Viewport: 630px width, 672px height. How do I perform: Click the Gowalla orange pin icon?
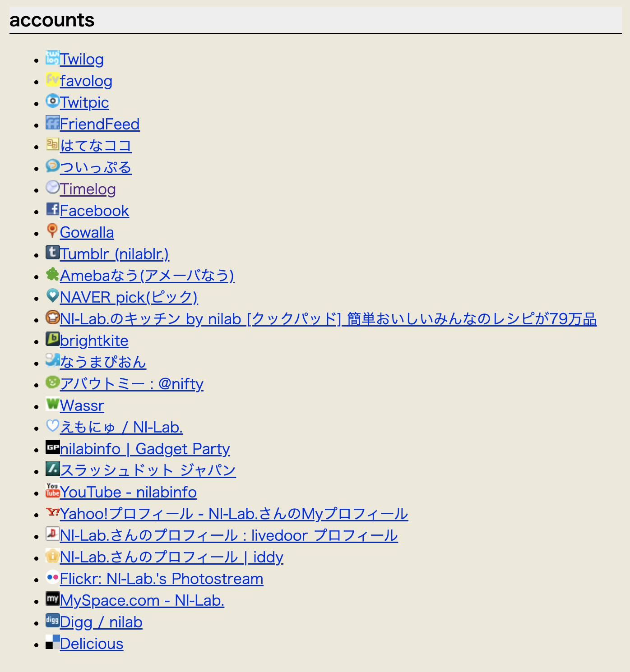point(52,231)
